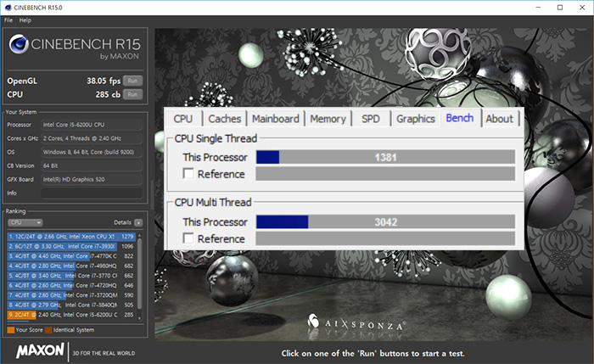Maximize the Cinebench window
Image resolution: width=594 pixels, height=364 pixels.
tap(560, 7)
